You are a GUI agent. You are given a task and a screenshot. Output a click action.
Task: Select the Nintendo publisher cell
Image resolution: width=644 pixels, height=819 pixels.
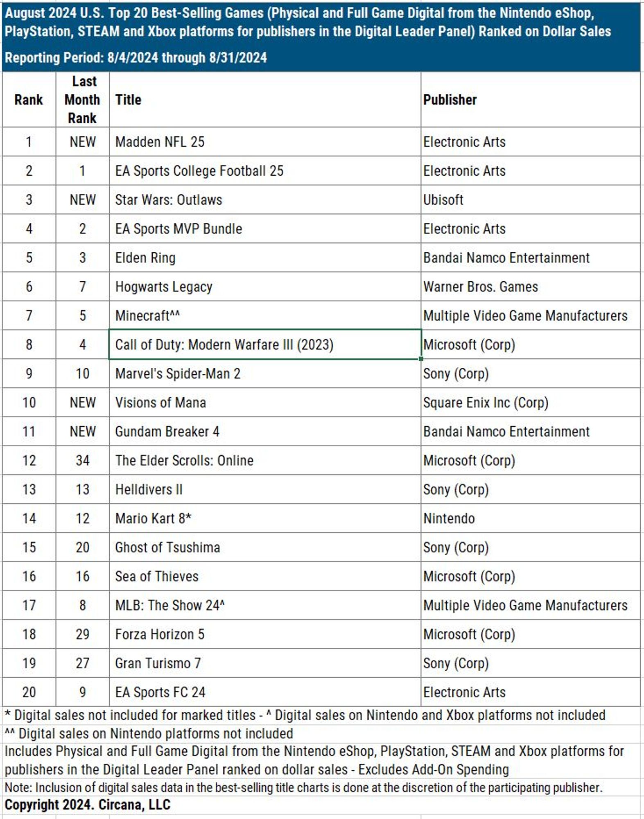click(531, 518)
